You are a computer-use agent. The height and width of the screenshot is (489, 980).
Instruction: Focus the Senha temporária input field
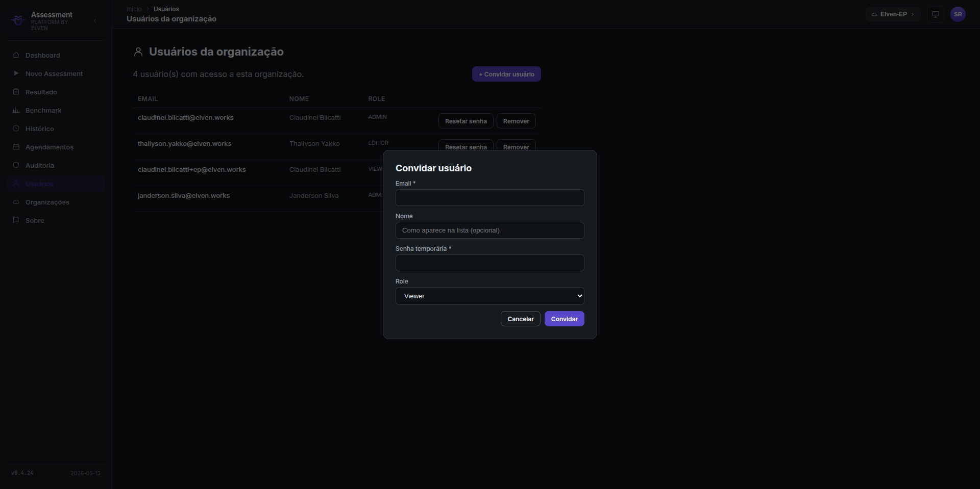[x=490, y=263]
